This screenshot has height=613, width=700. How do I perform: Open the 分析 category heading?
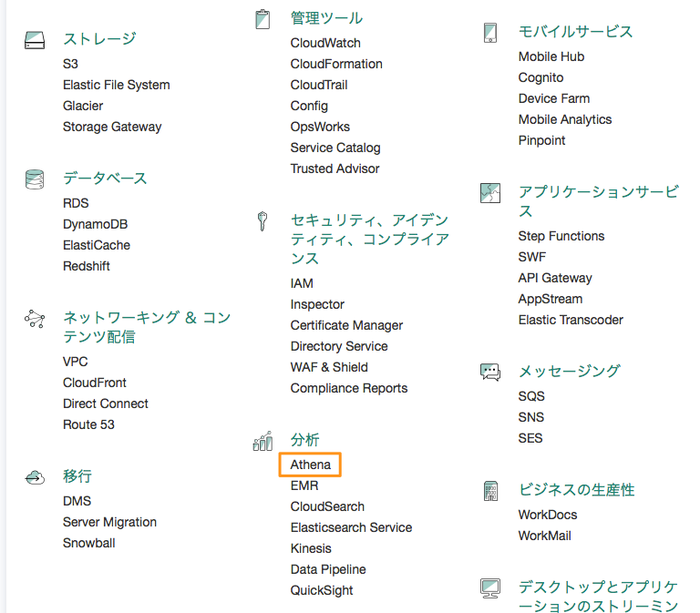point(305,439)
